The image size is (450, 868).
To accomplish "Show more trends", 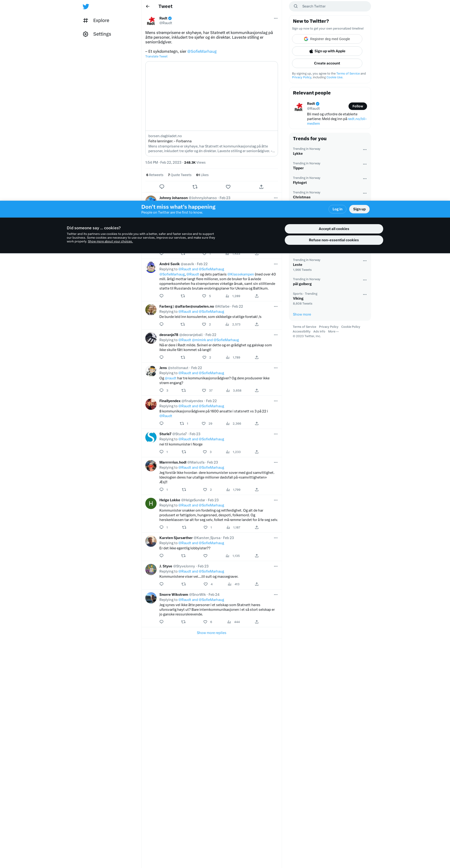I will (302, 314).
